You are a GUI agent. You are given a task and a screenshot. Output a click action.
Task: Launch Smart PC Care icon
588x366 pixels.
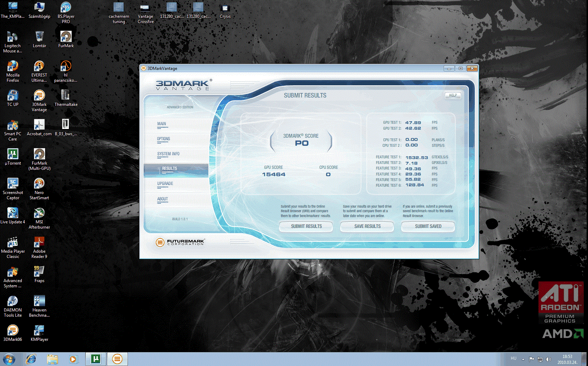point(13,130)
